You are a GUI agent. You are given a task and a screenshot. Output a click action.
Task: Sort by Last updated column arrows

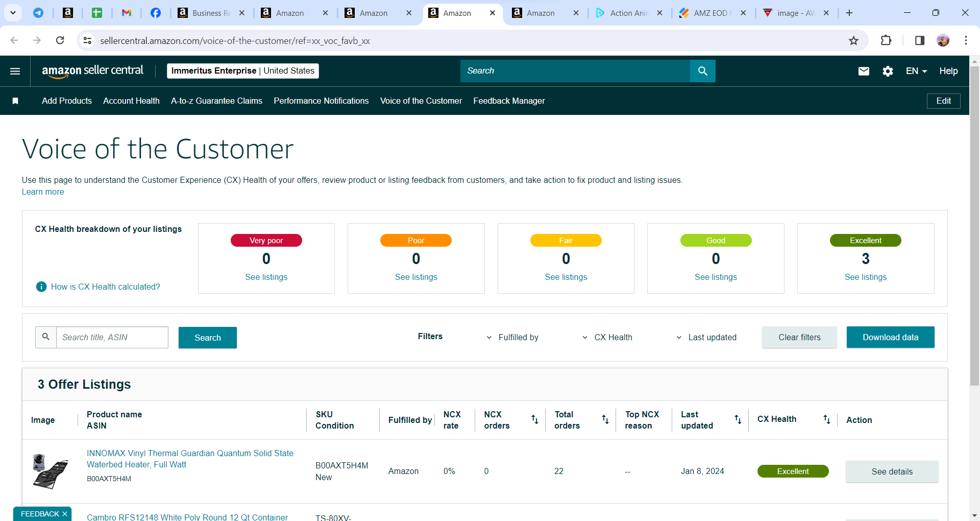coord(738,419)
